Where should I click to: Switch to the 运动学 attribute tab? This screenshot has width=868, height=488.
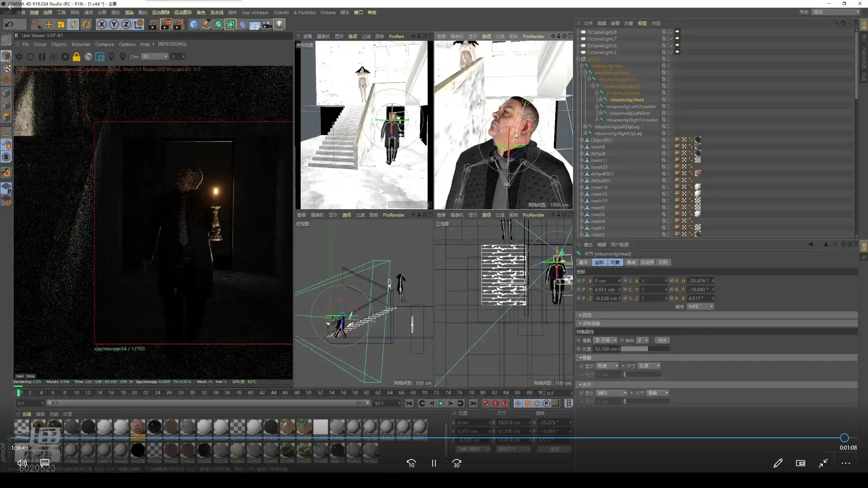pos(647,263)
